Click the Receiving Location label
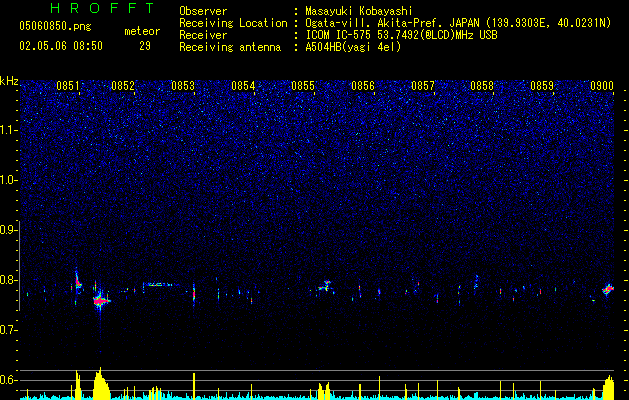The height and width of the screenshot is (400, 629). [x=233, y=23]
